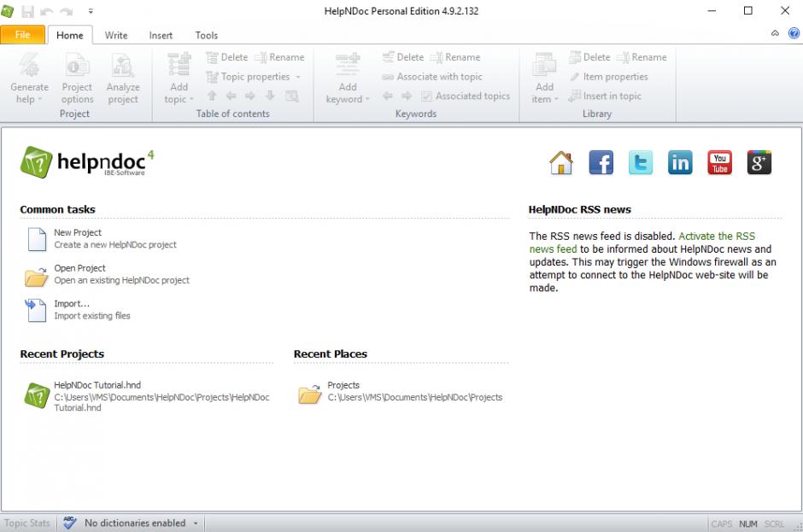Click the move topic right arrow
This screenshot has width=803, height=532.
[250, 96]
